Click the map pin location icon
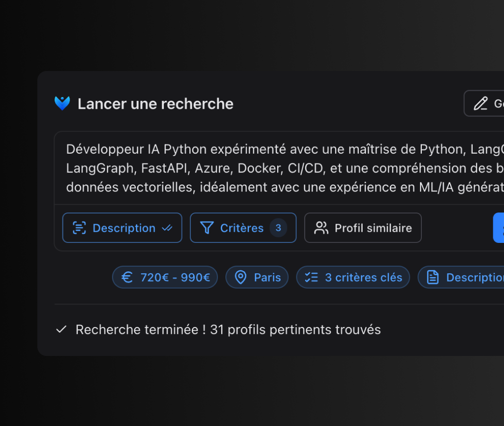 [240, 277]
